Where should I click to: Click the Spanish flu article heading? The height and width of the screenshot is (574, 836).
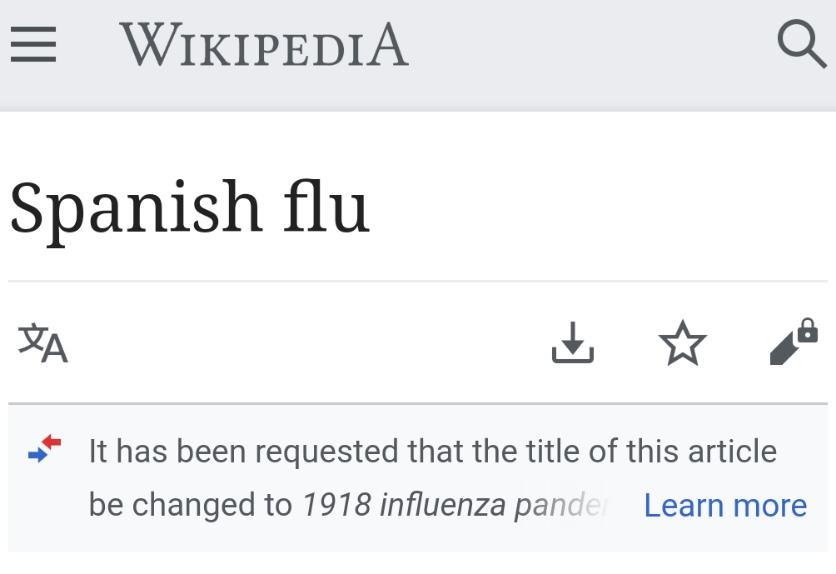click(x=190, y=208)
